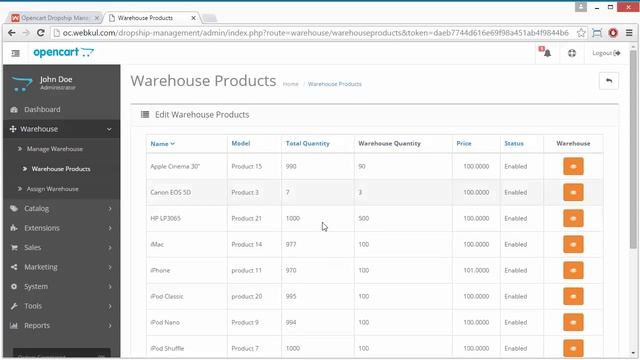Click the back arrow button
The height and width of the screenshot is (360, 640).
609,81
